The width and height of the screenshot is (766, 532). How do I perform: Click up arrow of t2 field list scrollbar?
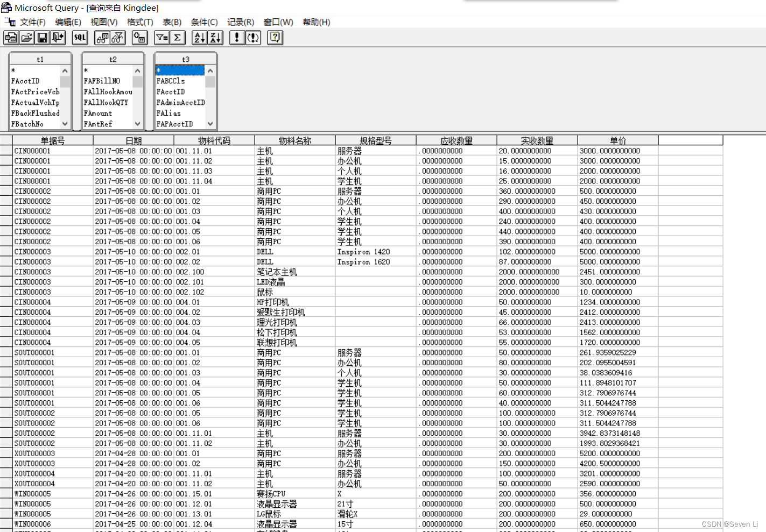pyautogui.click(x=138, y=70)
